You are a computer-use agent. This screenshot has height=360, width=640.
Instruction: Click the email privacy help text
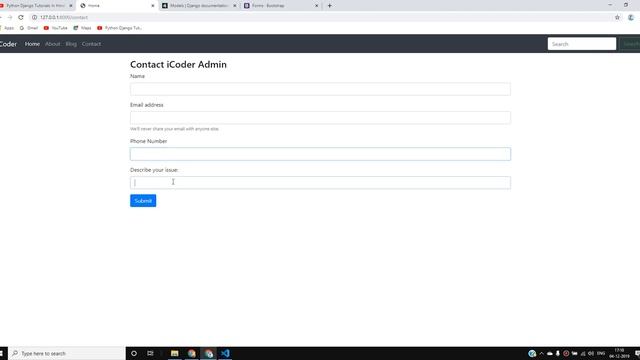[x=174, y=129]
